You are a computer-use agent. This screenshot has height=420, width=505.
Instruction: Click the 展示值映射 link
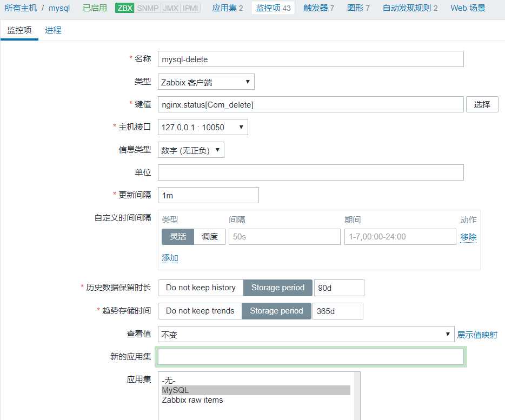tap(477, 335)
